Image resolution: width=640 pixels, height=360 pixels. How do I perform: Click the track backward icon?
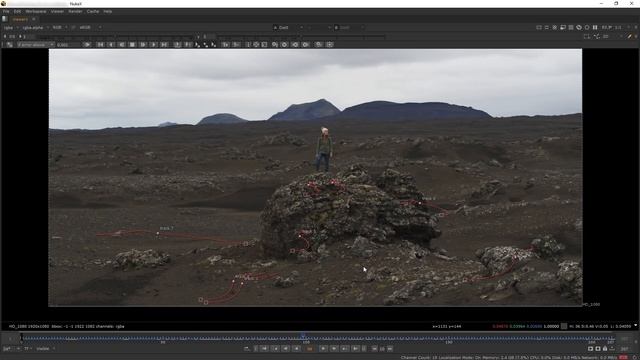click(111, 44)
